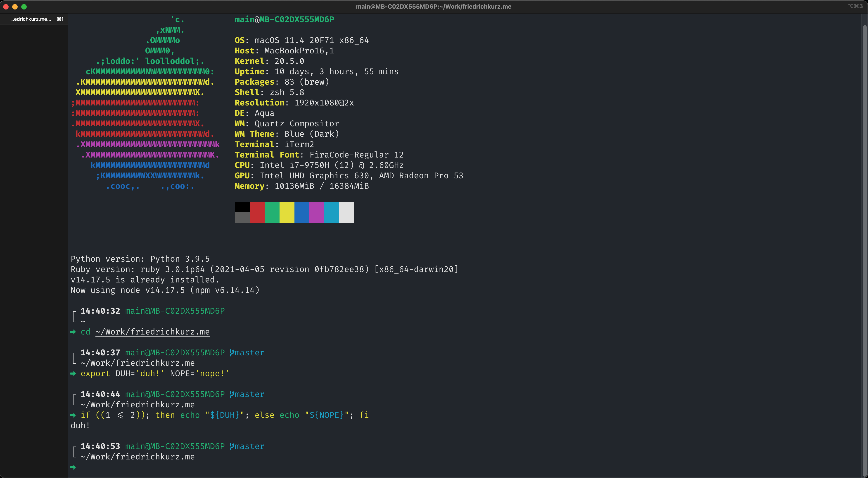Screen dimensions: 868x478
Task: Click the arrow icon next to the cd command
Action: tap(73, 332)
